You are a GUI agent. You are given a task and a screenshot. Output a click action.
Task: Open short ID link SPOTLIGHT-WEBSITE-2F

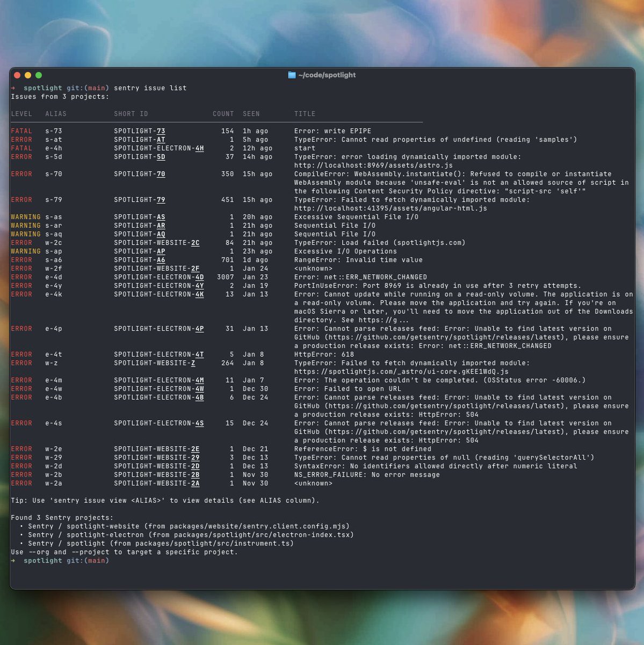[157, 269]
